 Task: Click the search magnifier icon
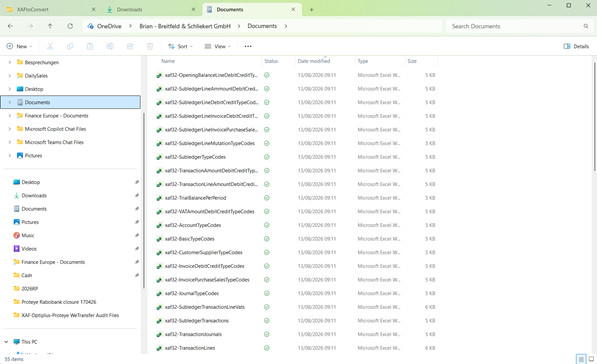pos(586,26)
